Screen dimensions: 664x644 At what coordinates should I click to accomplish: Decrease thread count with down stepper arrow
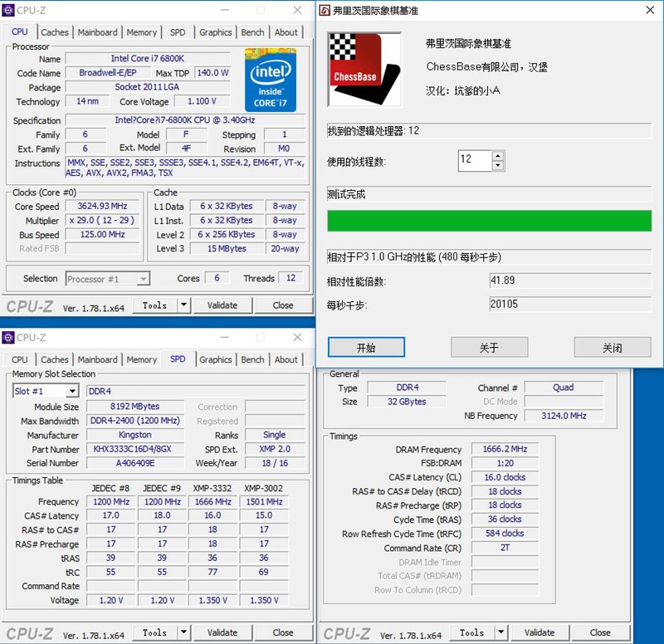pos(498,165)
